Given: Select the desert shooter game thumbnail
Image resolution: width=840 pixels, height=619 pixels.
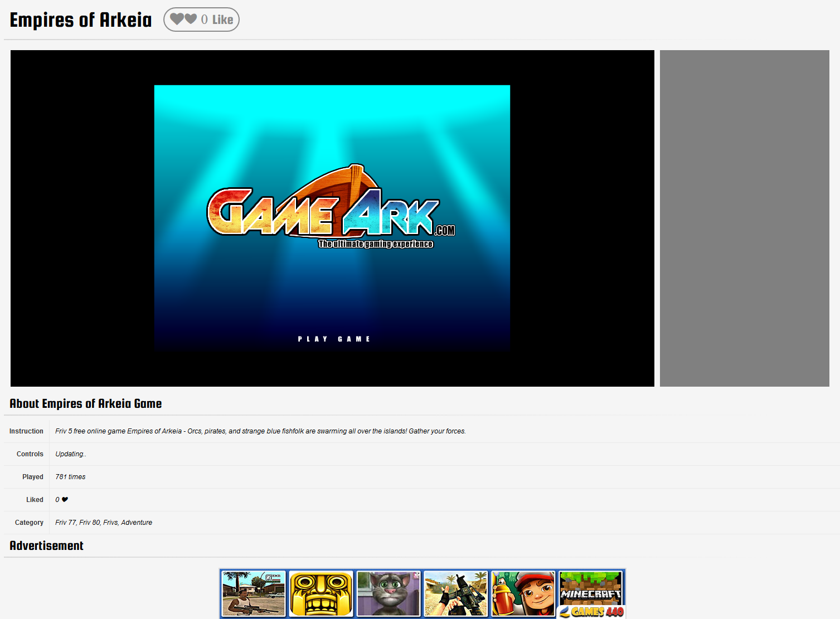Looking at the screenshot, I should pyautogui.click(x=455, y=593).
